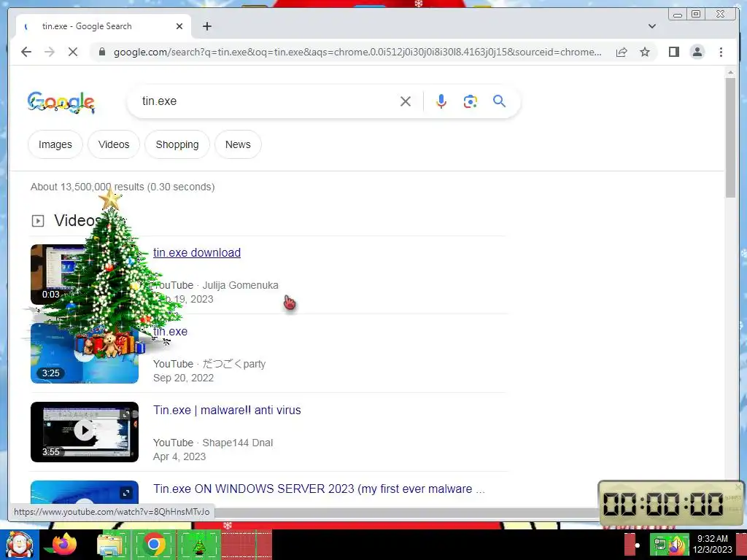Click the browser forward arrow
The image size is (747, 560).
coord(49,52)
